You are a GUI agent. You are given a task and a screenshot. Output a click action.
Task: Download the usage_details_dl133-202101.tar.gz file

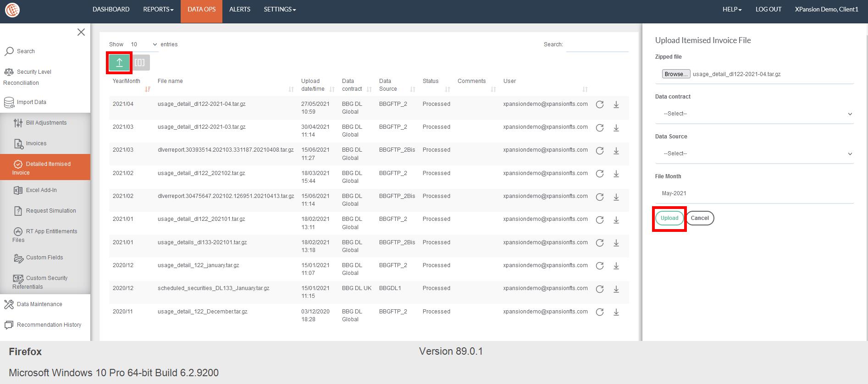(616, 243)
